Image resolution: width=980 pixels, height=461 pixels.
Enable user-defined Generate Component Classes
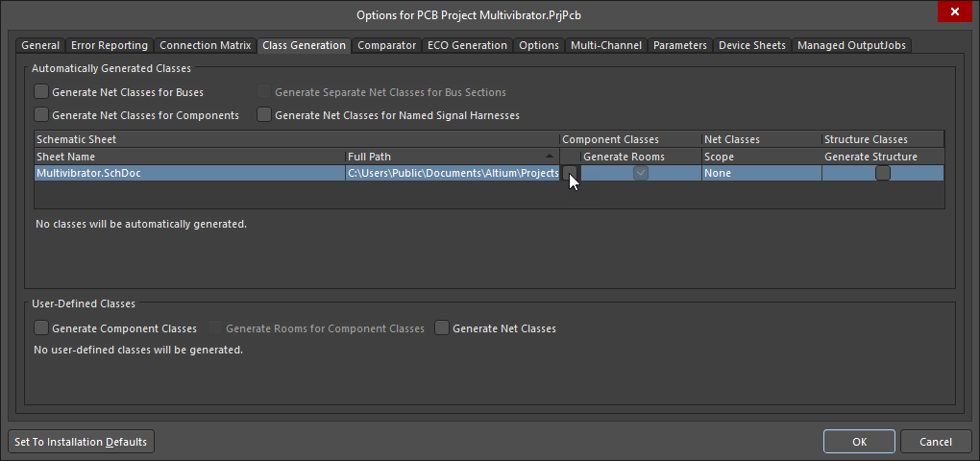tap(41, 328)
